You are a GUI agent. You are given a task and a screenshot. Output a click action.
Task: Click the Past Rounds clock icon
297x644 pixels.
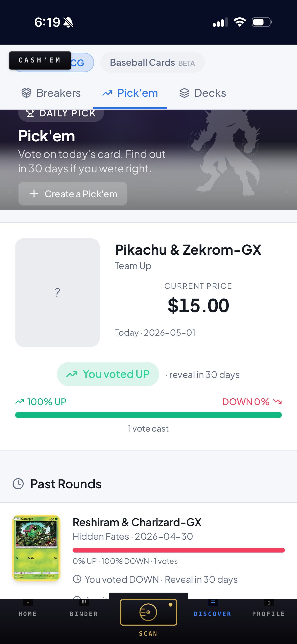[x=18, y=484]
